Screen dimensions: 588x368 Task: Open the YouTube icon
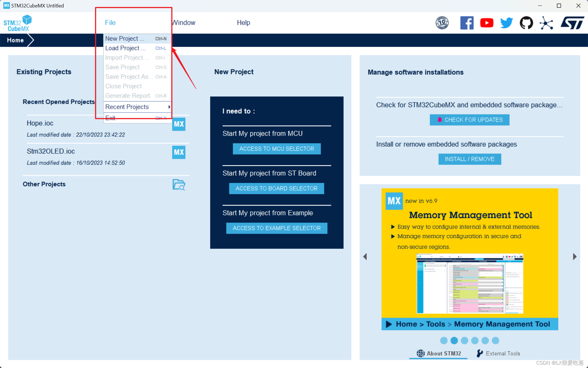pos(487,23)
